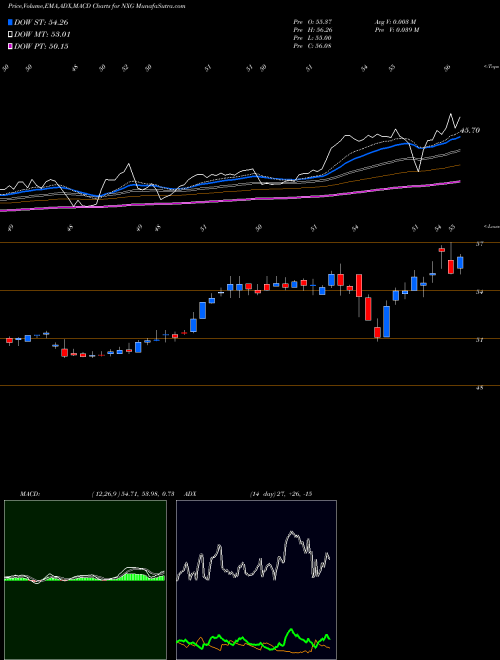Click the magenta DOW PT legend swatch
The image size is (500, 660).
coord(10,46)
